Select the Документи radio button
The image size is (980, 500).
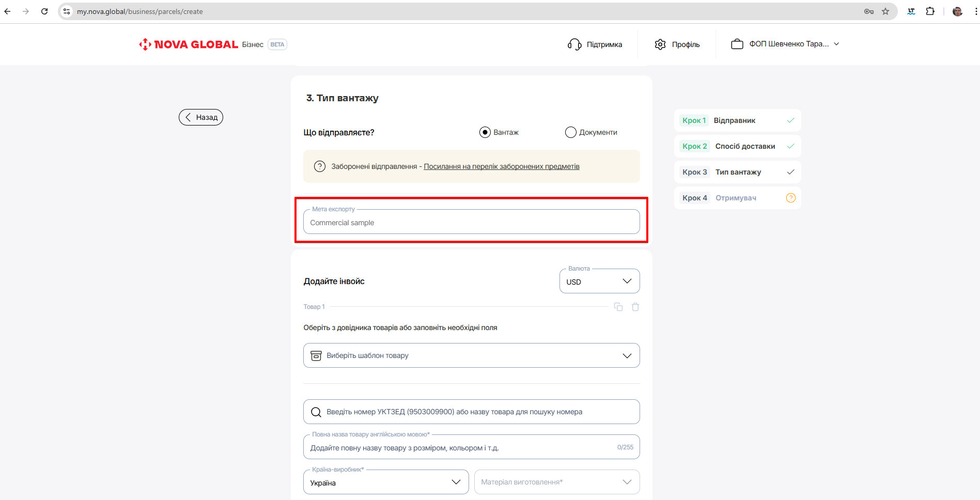pyautogui.click(x=570, y=132)
